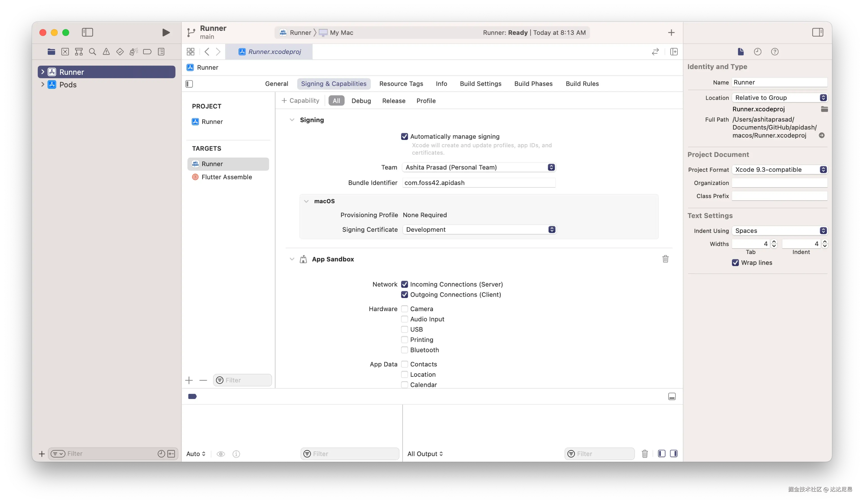This screenshot has width=864, height=504.
Task: Select the Debug configuration tab
Action: (361, 101)
